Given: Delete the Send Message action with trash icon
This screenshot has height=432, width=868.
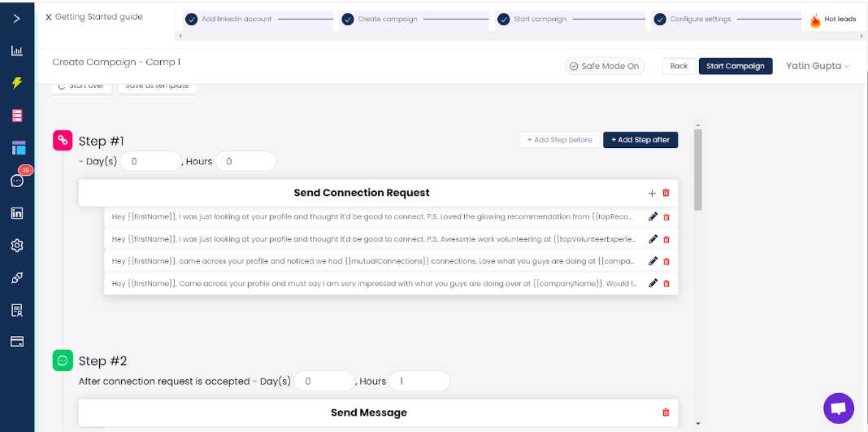Looking at the screenshot, I should click(666, 412).
